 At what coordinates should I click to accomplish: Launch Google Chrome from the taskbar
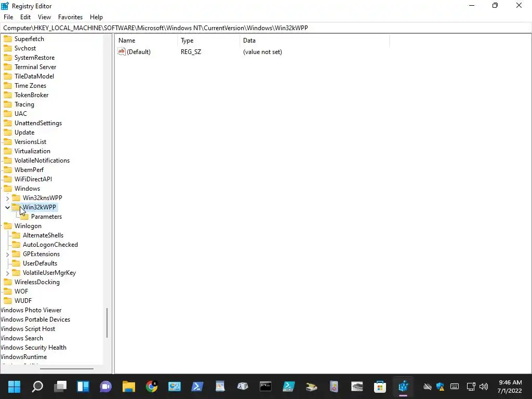(152, 386)
